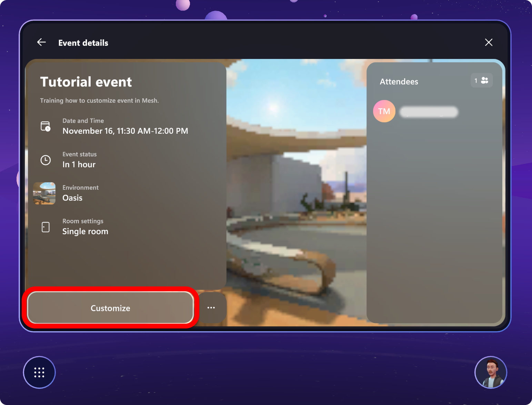Click the event status clock icon
This screenshot has height=405, width=532.
[45, 160]
